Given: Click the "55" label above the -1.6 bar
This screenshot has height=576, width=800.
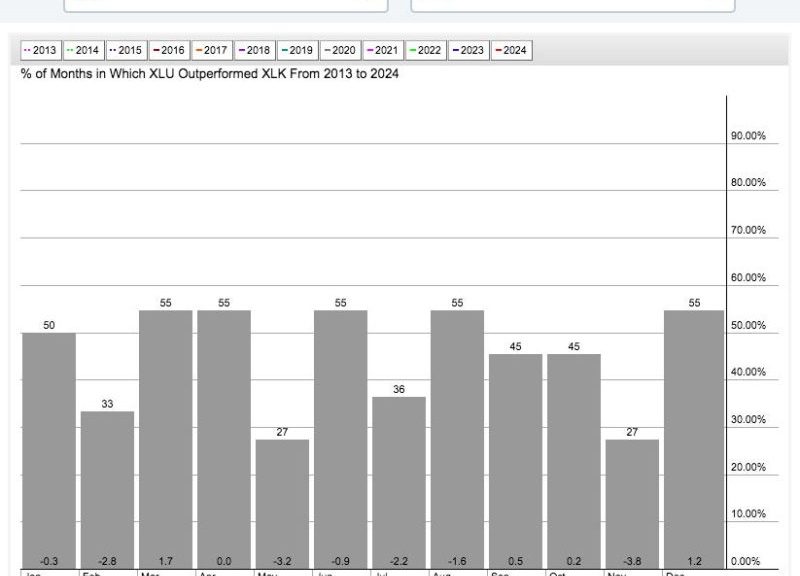Looking at the screenshot, I should (x=457, y=303).
